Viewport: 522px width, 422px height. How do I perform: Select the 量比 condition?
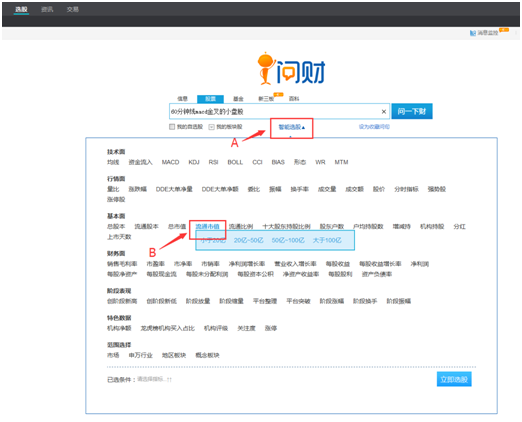pos(113,189)
